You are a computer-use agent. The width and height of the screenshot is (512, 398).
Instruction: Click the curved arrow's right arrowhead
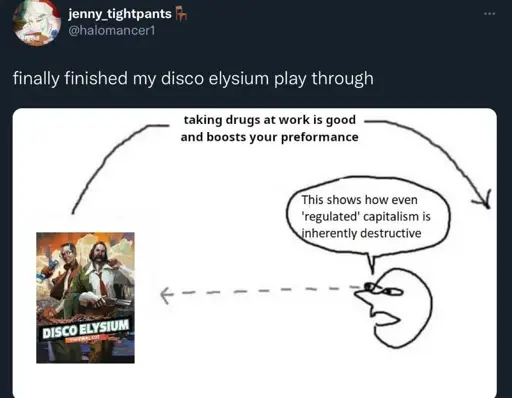click(482, 199)
